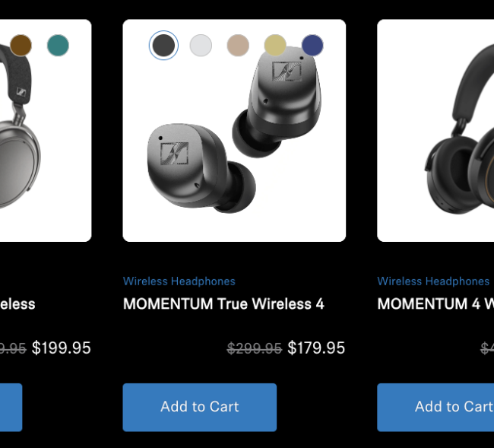Click Wireless Headphones category above True Wireless 4

[x=179, y=281]
